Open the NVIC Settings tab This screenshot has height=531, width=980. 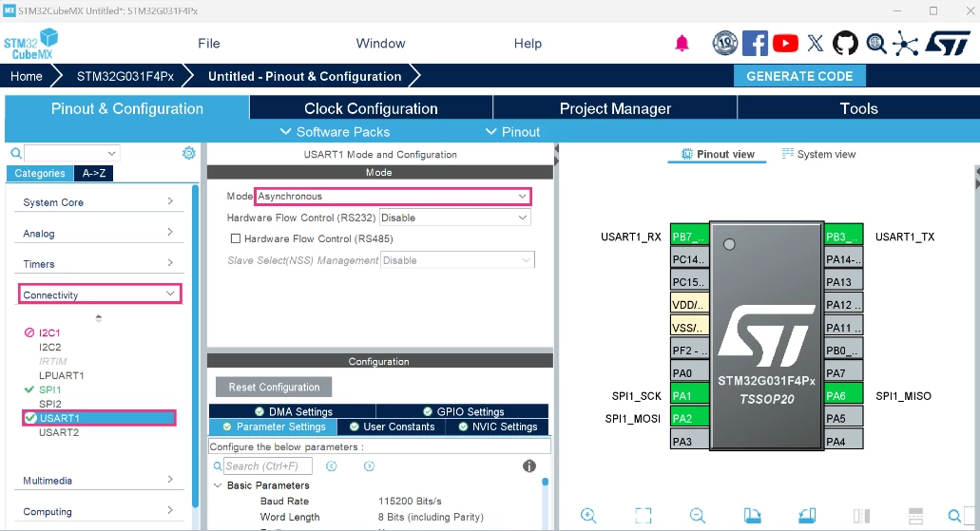tap(497, 427)
